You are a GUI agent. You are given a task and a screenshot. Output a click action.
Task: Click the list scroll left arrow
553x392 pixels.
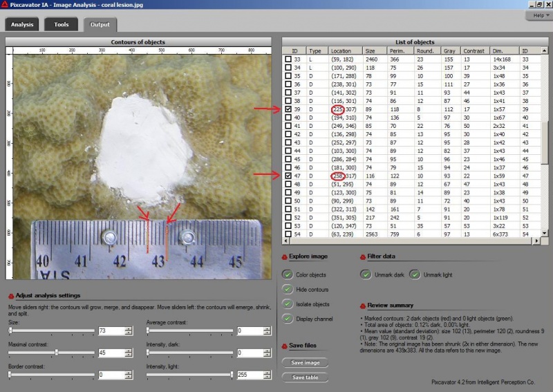click(285, 241)
